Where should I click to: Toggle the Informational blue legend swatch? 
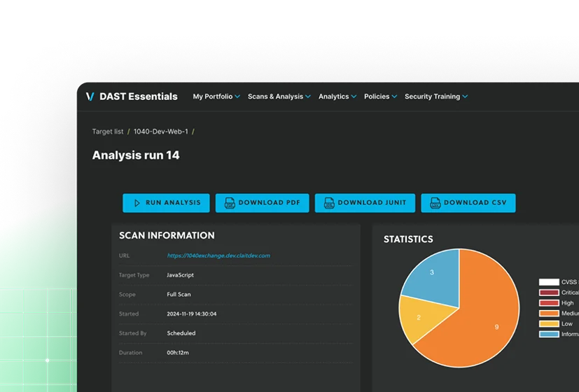pos(549,334)
